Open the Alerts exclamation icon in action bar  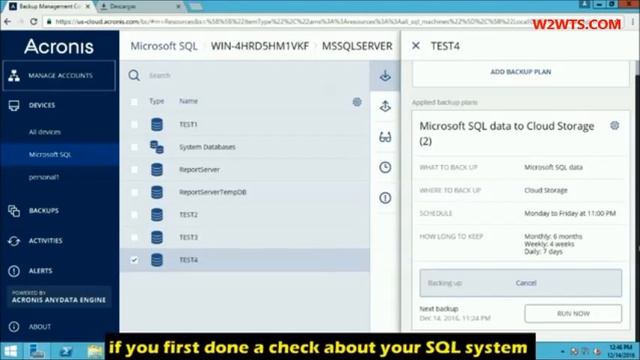(x=385, y=198)
